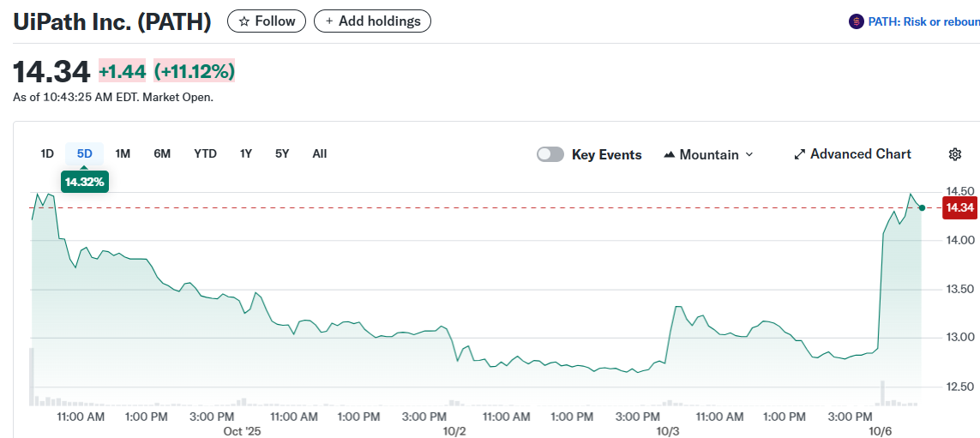Image resolution: width=980 pixels, height=438 pixels.
Task: Select the 5D time range tab
Action: pos(84,154)
